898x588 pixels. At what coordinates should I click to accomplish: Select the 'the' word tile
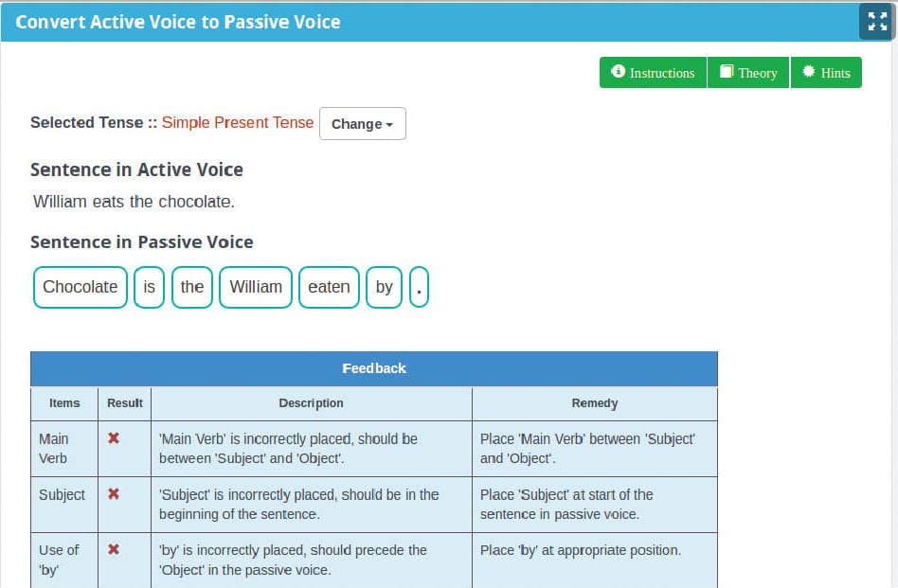click(192, 287)
